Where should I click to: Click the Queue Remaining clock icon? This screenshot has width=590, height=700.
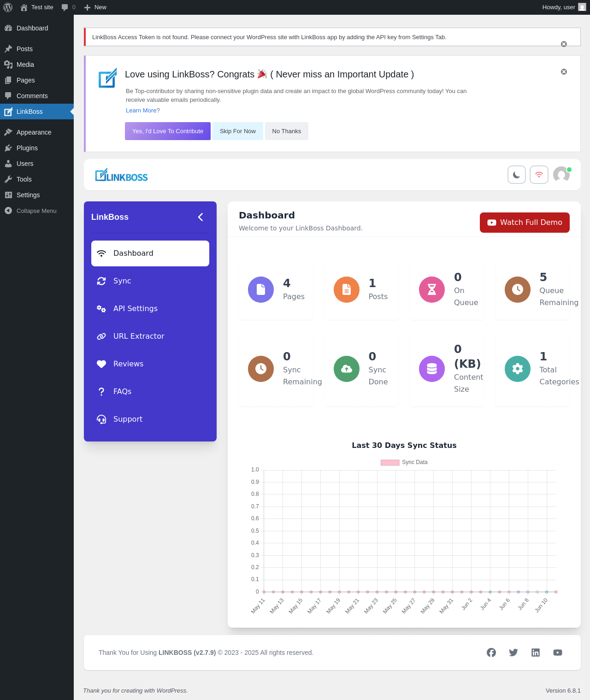point(518,290)
